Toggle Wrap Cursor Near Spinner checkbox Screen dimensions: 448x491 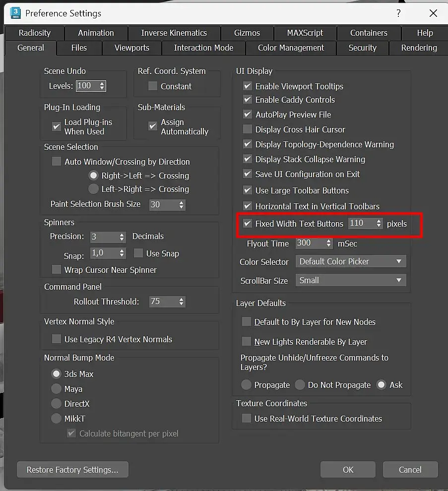tap(57, 269)
